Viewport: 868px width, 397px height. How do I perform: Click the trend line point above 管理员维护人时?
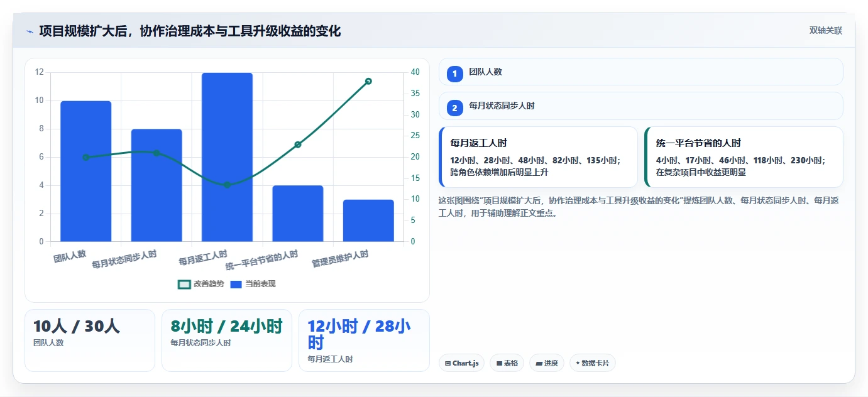pyautogui.click(x=368, y=81)
